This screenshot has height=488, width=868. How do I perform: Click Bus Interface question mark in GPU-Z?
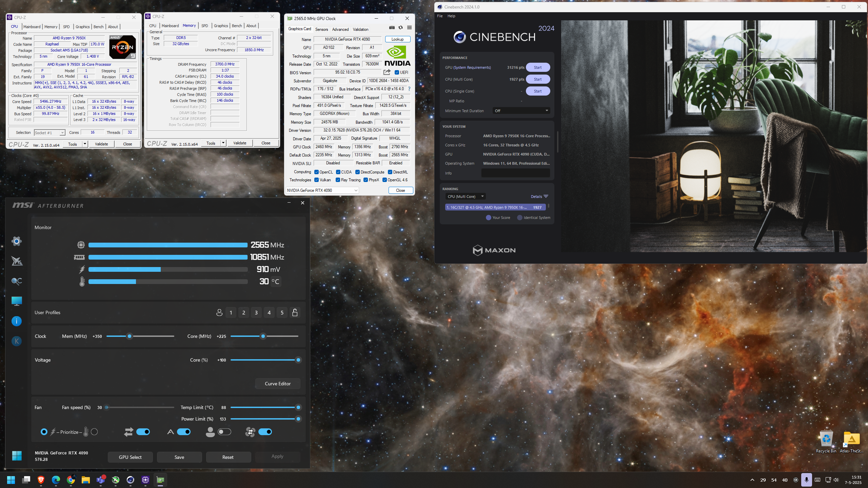pos(409,89)
